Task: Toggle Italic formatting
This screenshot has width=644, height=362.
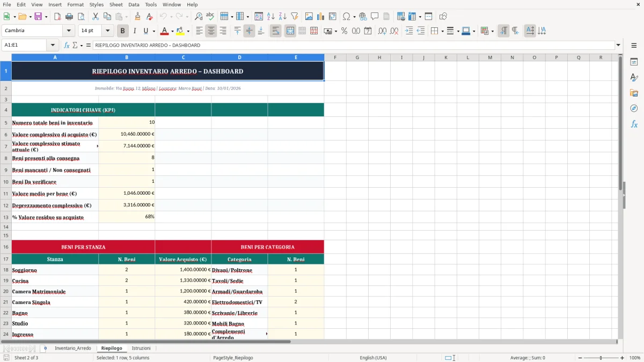Action: click(135, 31)
